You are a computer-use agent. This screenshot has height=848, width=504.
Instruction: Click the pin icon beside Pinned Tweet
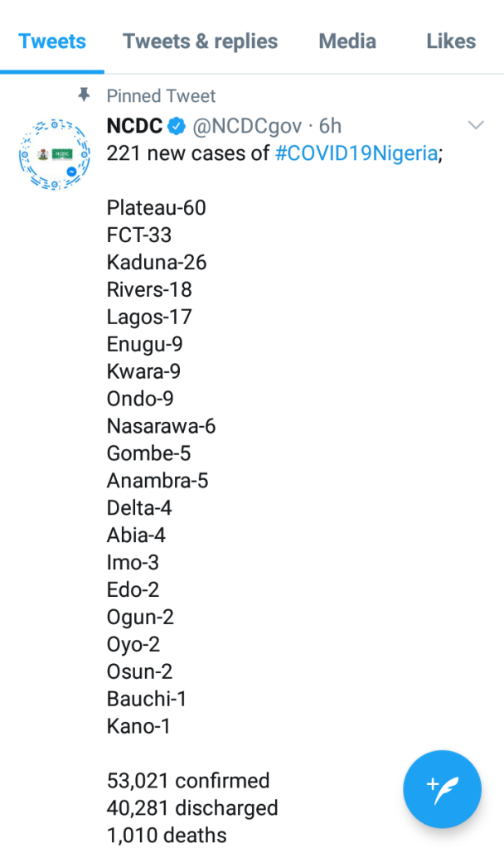[84, 95]
